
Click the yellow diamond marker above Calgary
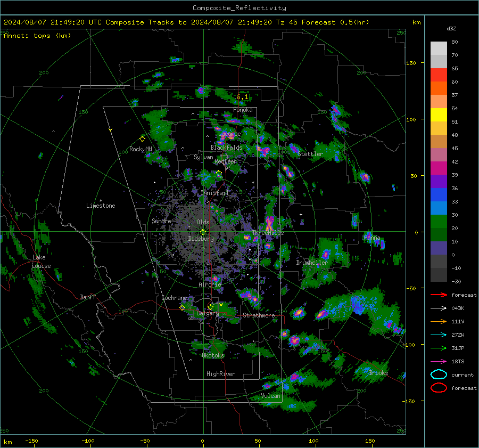[x=210, y=307]
